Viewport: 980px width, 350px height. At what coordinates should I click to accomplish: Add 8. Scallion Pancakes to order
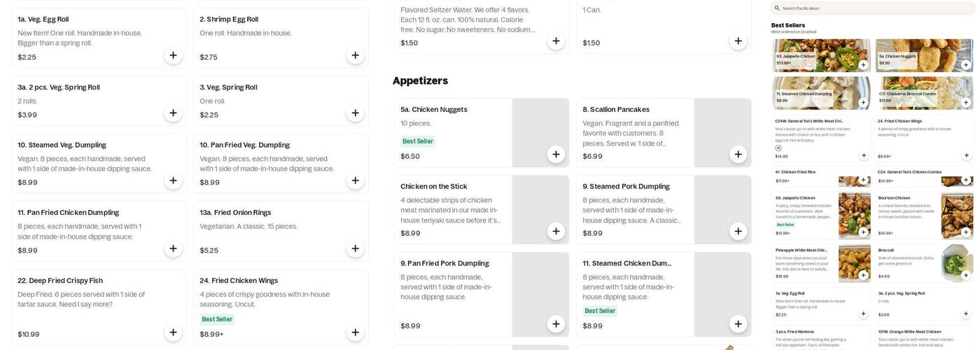click(x=738, y=154)
